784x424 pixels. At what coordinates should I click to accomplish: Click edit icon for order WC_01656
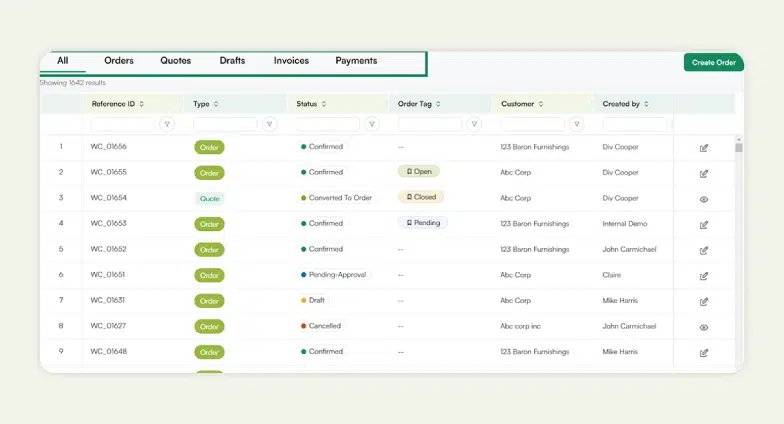click(x=704, y=147)
